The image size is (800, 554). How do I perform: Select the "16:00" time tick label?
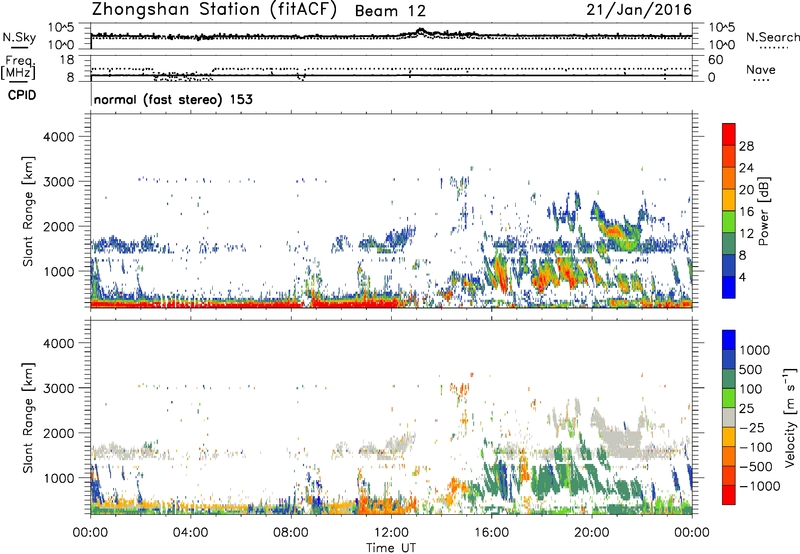coord(491,533)
